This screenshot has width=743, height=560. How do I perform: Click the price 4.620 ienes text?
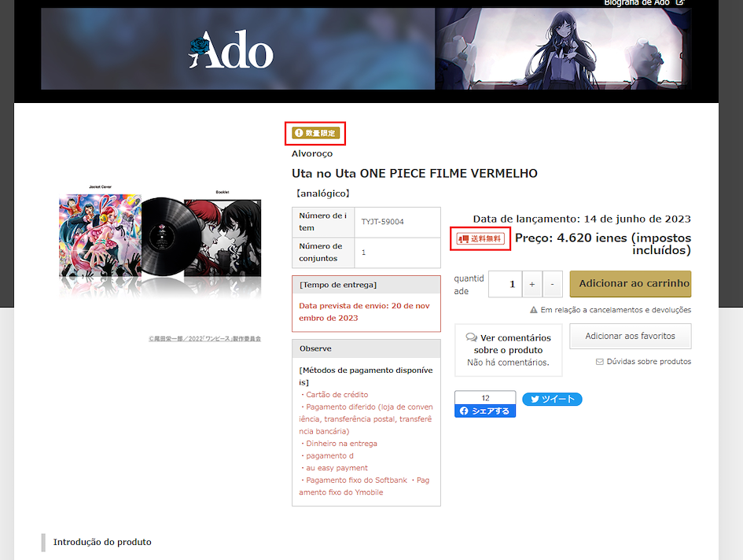[x=603, y=244]
